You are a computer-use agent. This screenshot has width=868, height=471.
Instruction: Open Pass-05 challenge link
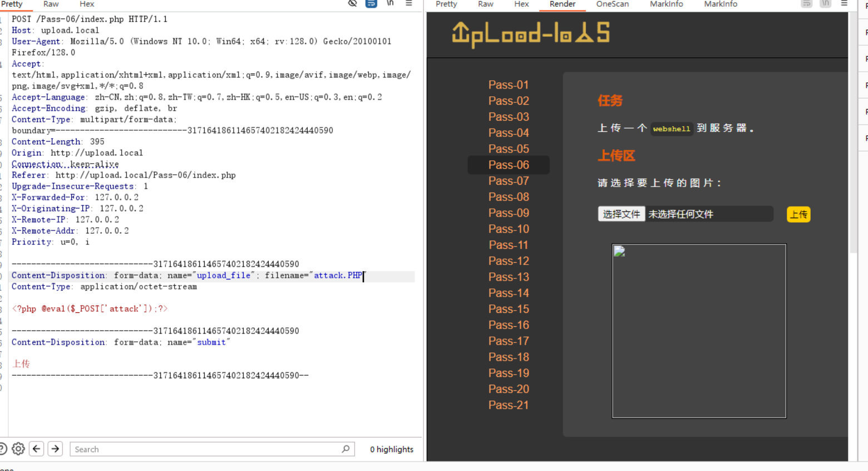click(509, 149)
